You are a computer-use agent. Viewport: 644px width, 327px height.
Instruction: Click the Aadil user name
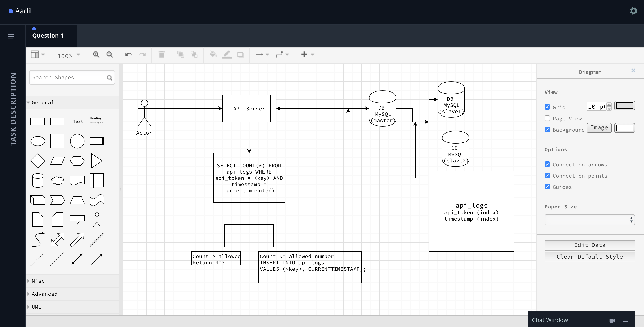(23, 11)
